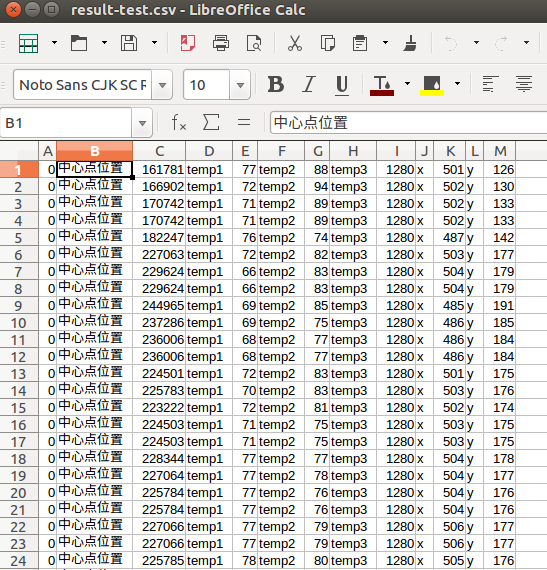Click the Font Size field showing 10
Screen dimensions: 547x570
click(206, 85)
